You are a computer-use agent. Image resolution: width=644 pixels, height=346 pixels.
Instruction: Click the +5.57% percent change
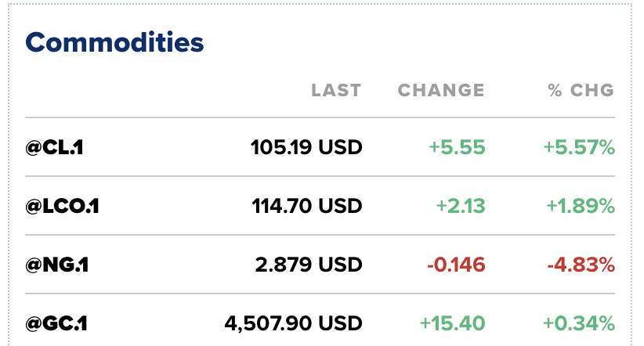(579, 146)
